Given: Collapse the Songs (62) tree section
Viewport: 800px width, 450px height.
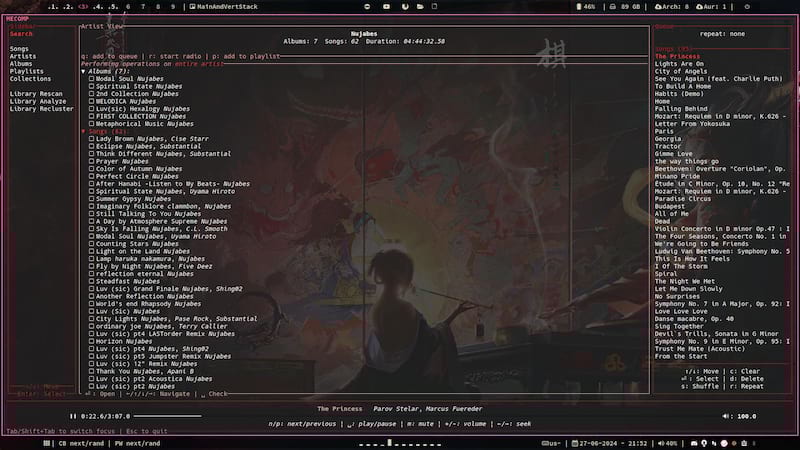Looking at the screenshot, I should point(83,131).
